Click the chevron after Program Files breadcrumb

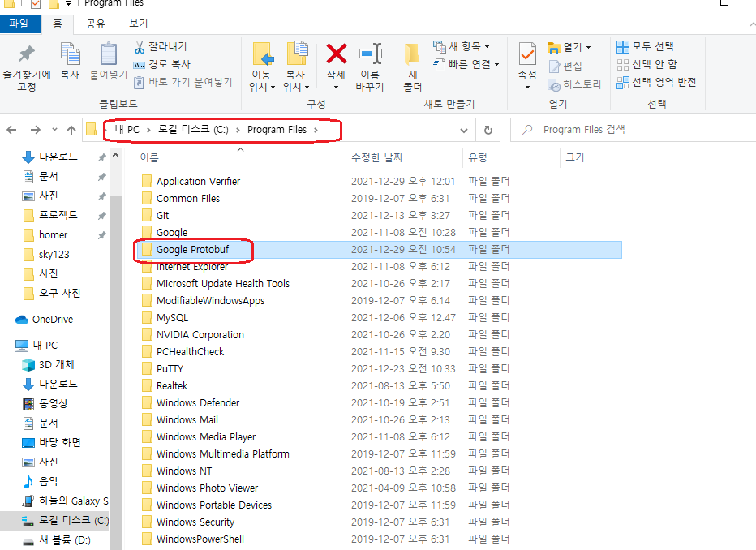316,130
